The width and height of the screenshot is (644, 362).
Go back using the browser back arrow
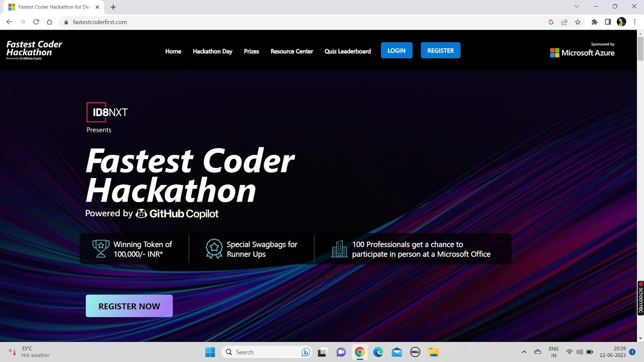(9, 22)
